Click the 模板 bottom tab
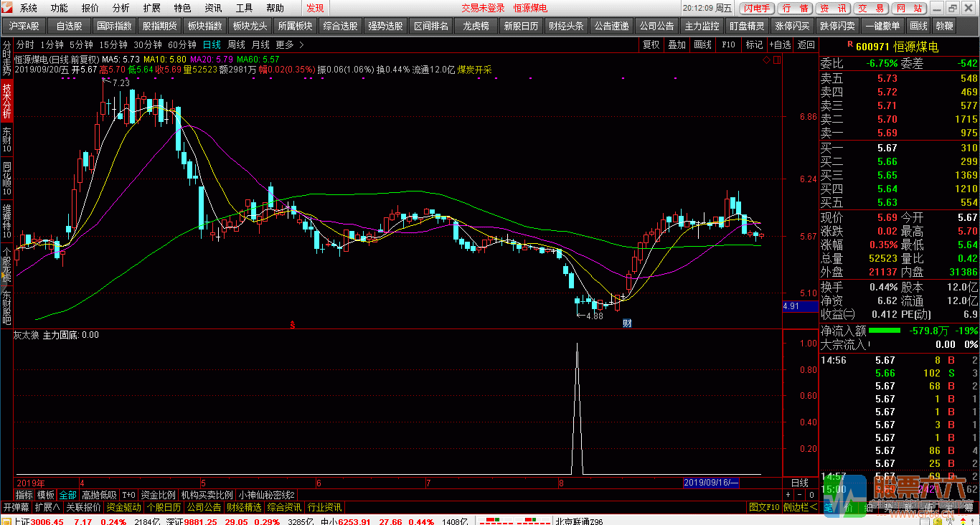This screenshot has height=525, width=980. pos(46,495)
